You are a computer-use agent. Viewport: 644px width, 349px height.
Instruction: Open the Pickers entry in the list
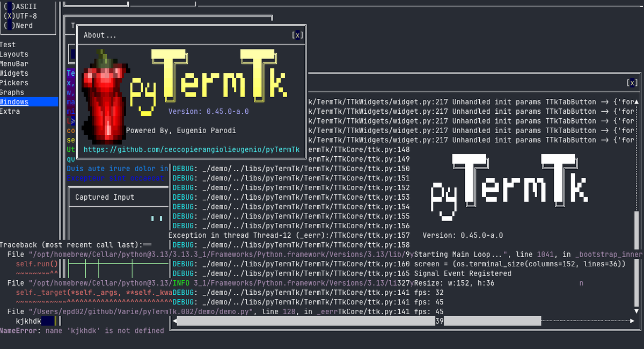[14, 83]
